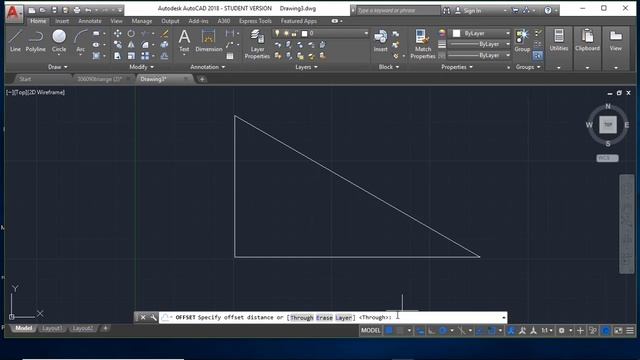The height and width of the screenshot is (360, 640).
Task: Choose the Rotate tool in Modify panel
Action: pyautogui.click(x=131, y=33)
